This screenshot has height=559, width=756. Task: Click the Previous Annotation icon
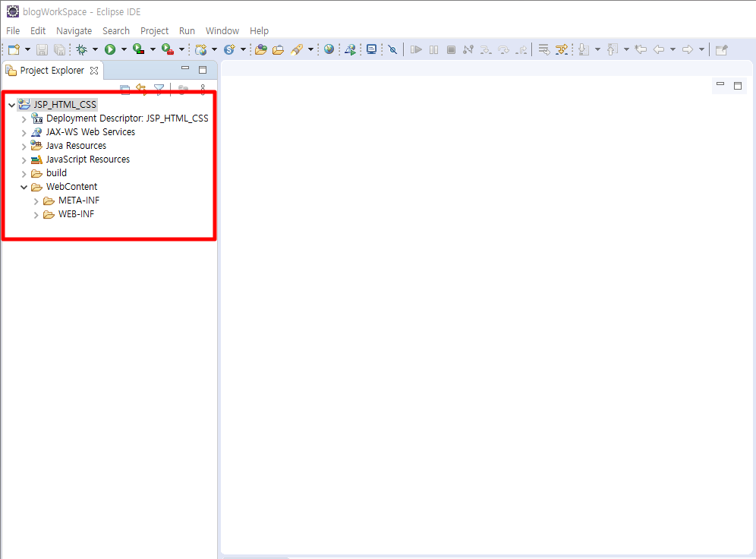coord(613,49)
